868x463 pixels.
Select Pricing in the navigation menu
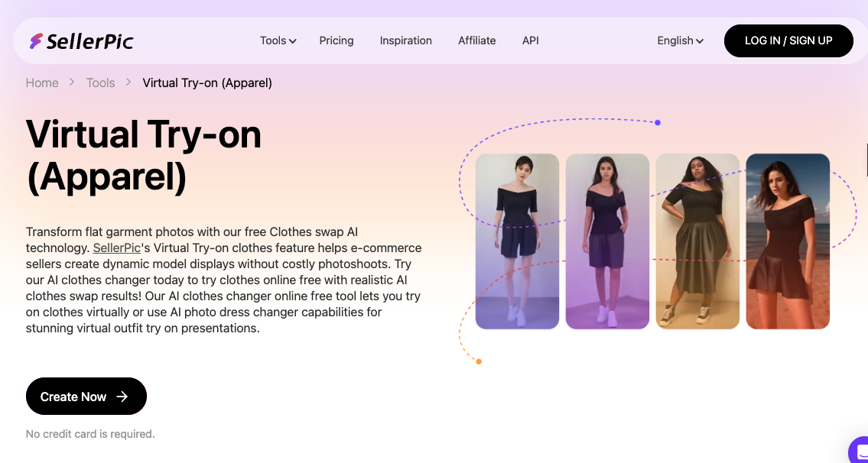(336, 40)
